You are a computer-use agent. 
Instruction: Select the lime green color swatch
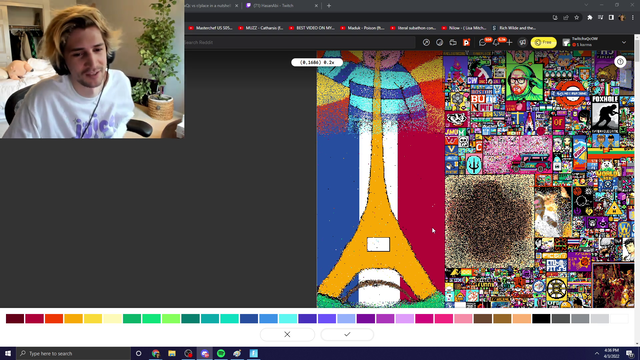(171, 318)
